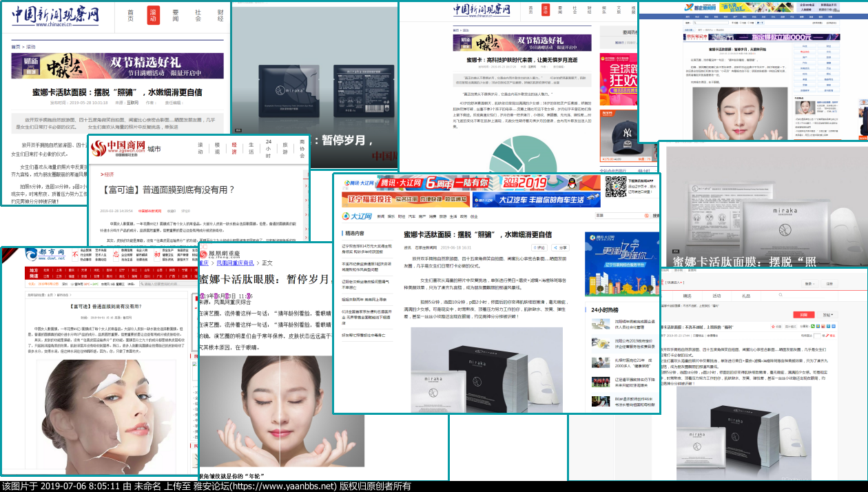This screenshot has height=492, width=868.
Task: Select the 礼品 tab
Action: pos(746,295)
